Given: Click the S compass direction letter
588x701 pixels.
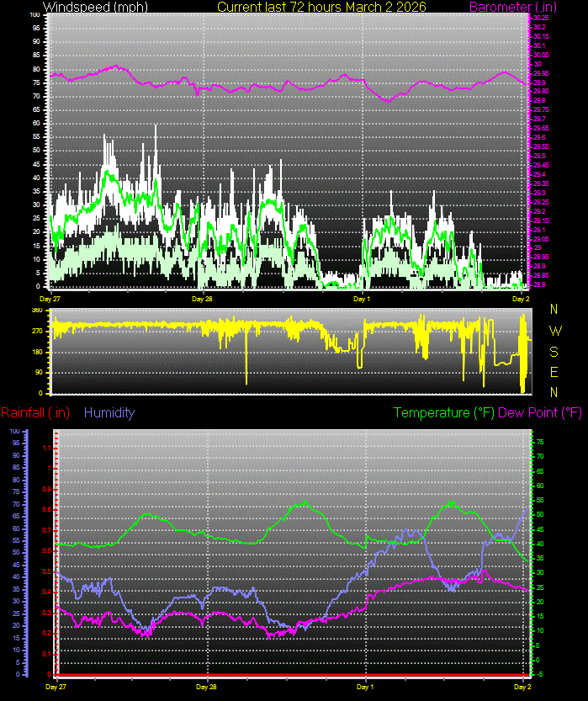Looking at the screenshot, I should tap(554, 352).
